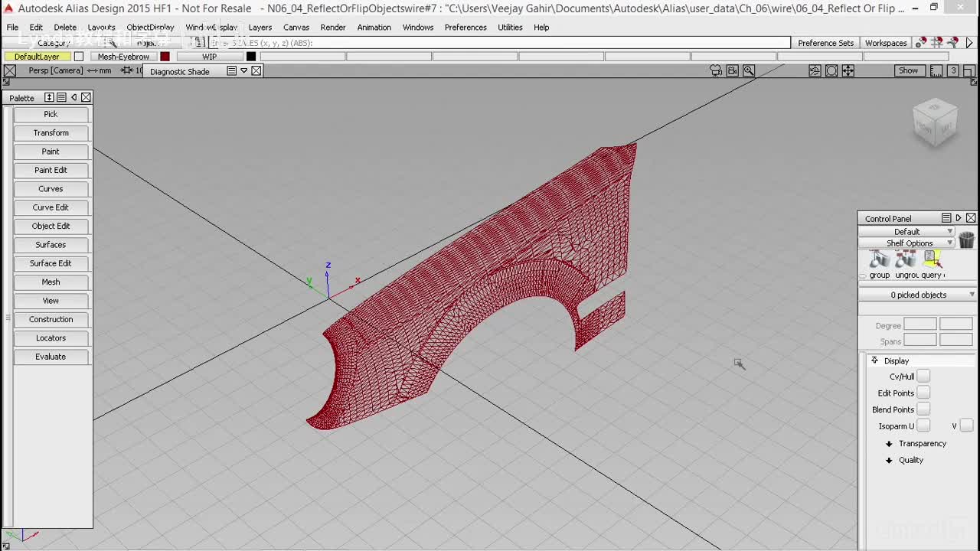The width and height of the screenshot is (980, 551).
Task: Open the Diagnostic Shade panel menu icon
Action: (x=231, y=71)
